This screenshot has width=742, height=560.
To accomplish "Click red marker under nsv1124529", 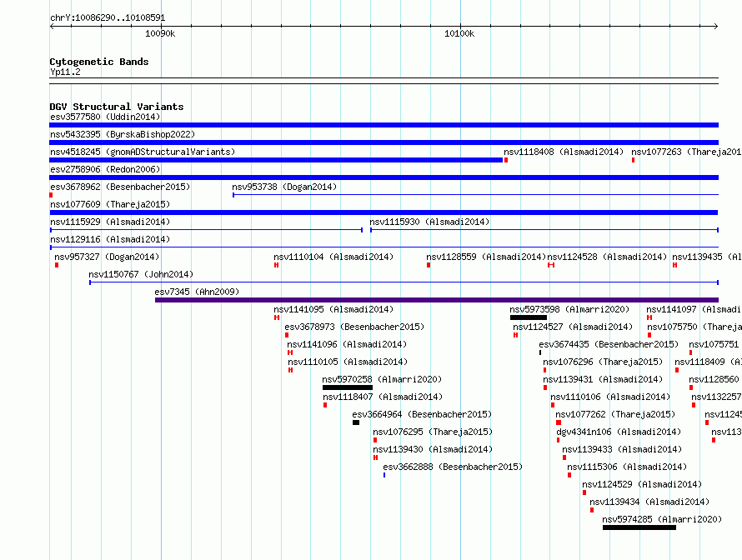I will 584,492.
